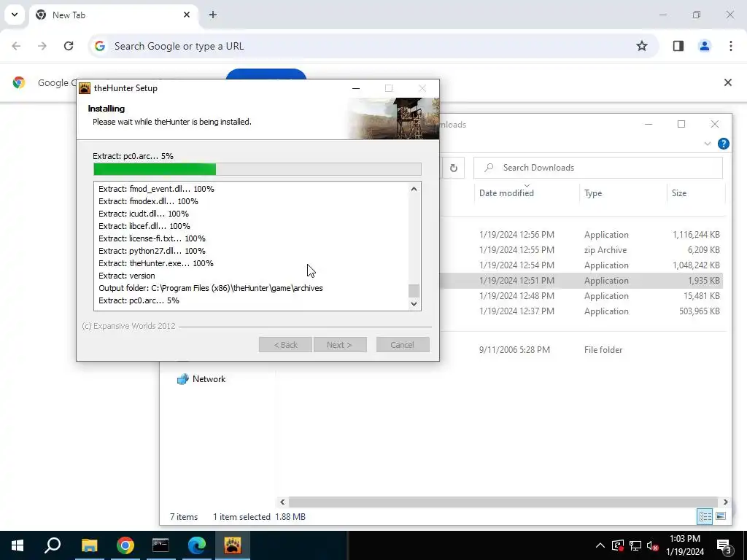Click the taskbar clock showing 1:03 PM
747x560 pixels.
coord(684,545)
